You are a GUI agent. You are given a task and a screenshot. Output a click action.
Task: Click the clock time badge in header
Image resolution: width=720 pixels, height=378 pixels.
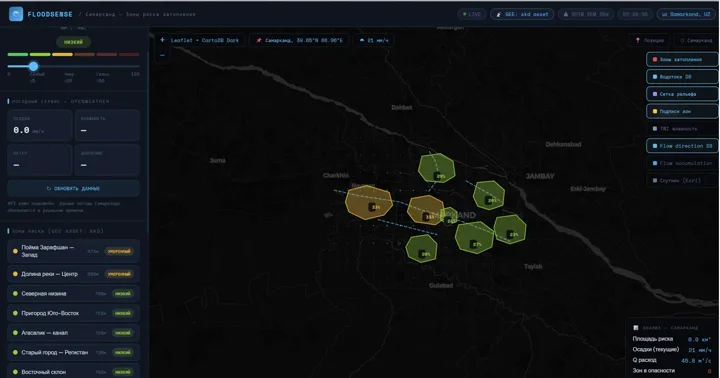(x=636, y=14)
